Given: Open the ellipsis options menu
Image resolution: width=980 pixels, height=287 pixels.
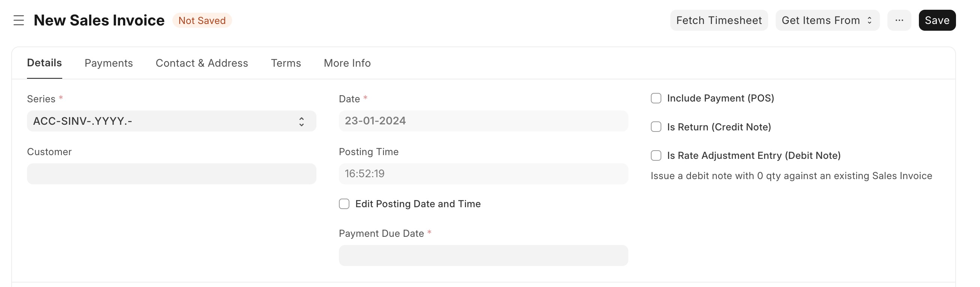Looking at the screenshot, I should click(899, 20).
